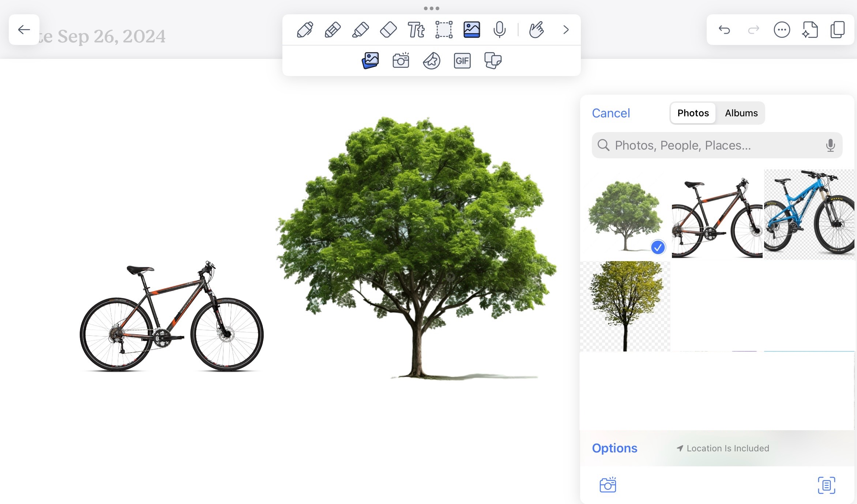
Task: Deselect the checked green tree thumbnail
Action: click(625, 214)
